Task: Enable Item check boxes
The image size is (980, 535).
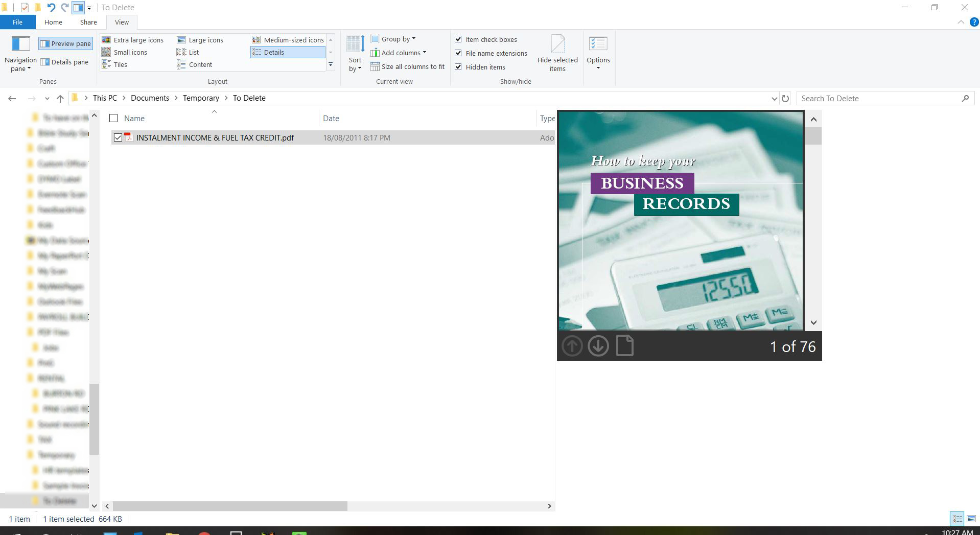Action: (458, 39)
